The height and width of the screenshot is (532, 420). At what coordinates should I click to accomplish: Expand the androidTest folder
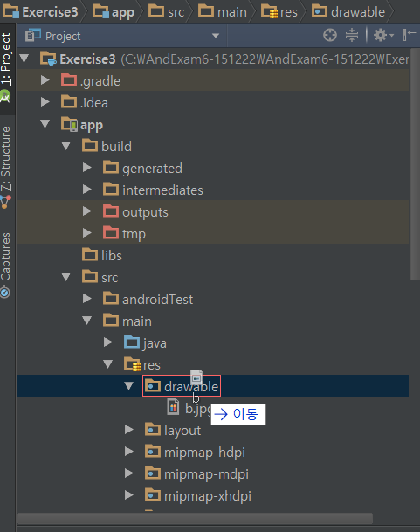[x=87, y=299]
